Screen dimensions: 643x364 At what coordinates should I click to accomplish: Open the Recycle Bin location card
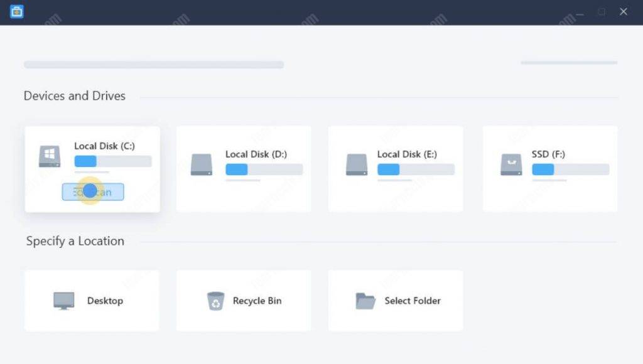click(x=244, y=300)
